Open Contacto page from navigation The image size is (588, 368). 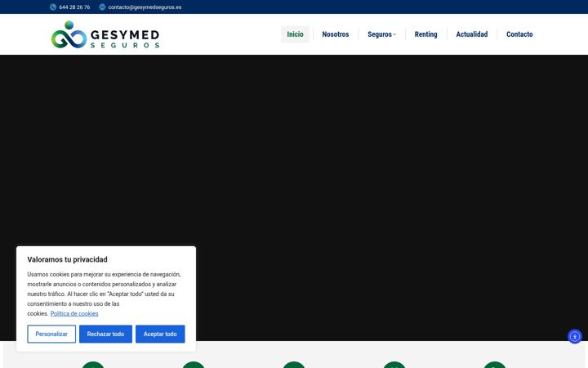click(519, 34)
